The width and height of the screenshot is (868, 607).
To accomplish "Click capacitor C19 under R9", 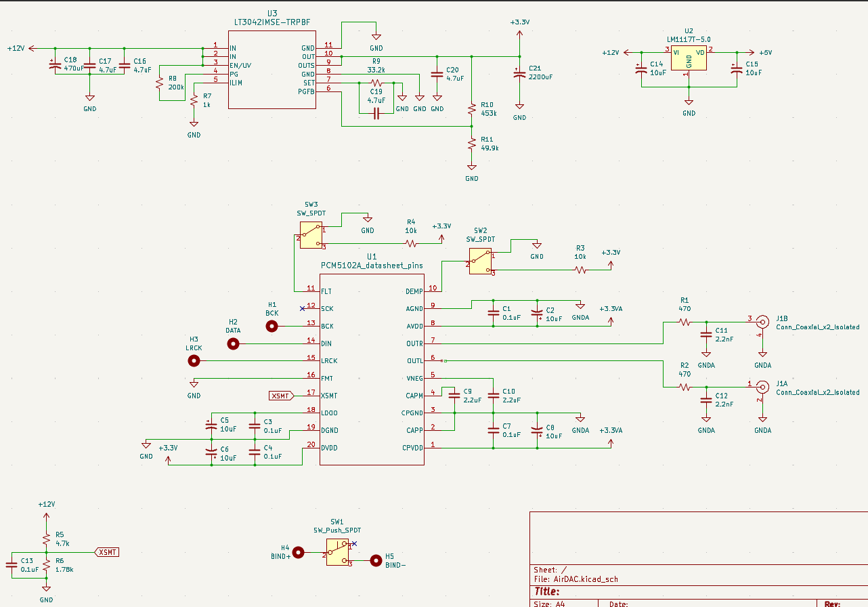I will pos(376,113).
